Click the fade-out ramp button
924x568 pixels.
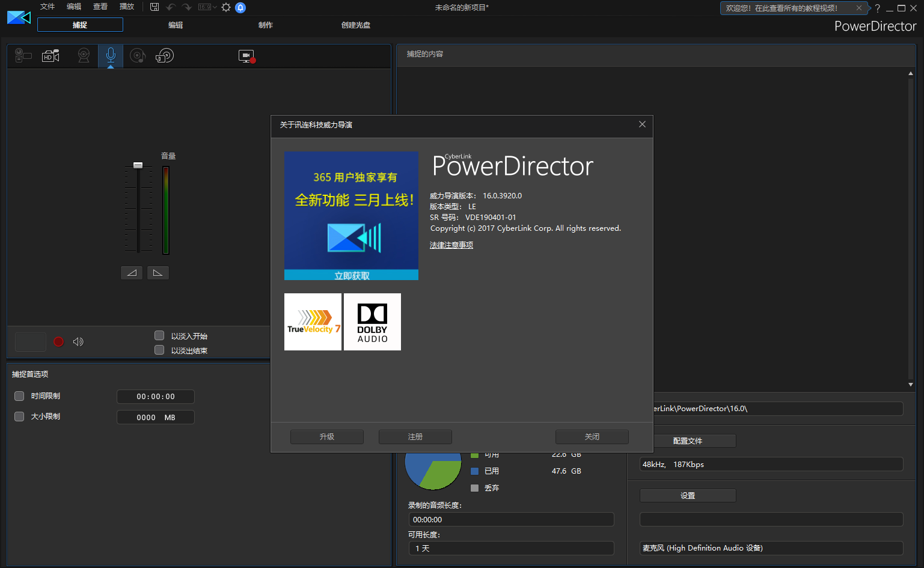click(158, 273)
